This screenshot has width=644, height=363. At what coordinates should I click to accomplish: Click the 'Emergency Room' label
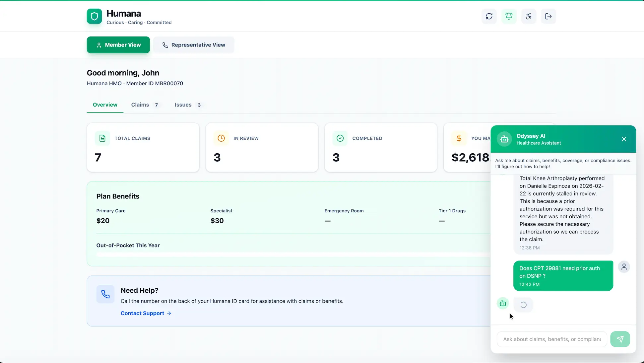344,211
